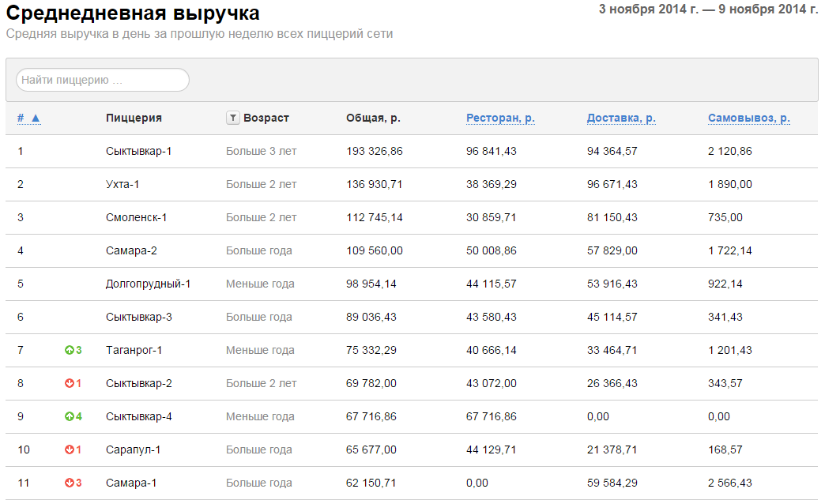Sort by Самовывоз, р. column
This screenshot has height=504, width=825.
click(x=748, y=118)
